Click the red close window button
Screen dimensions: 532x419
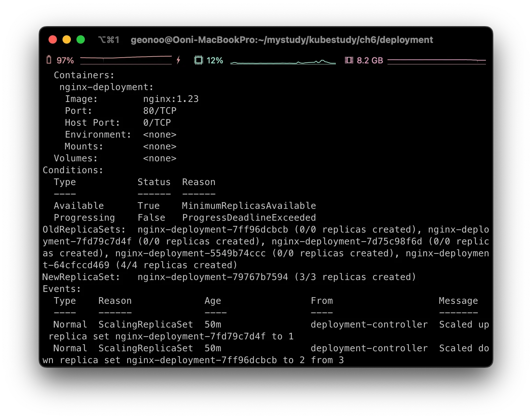tap(53, 39)
